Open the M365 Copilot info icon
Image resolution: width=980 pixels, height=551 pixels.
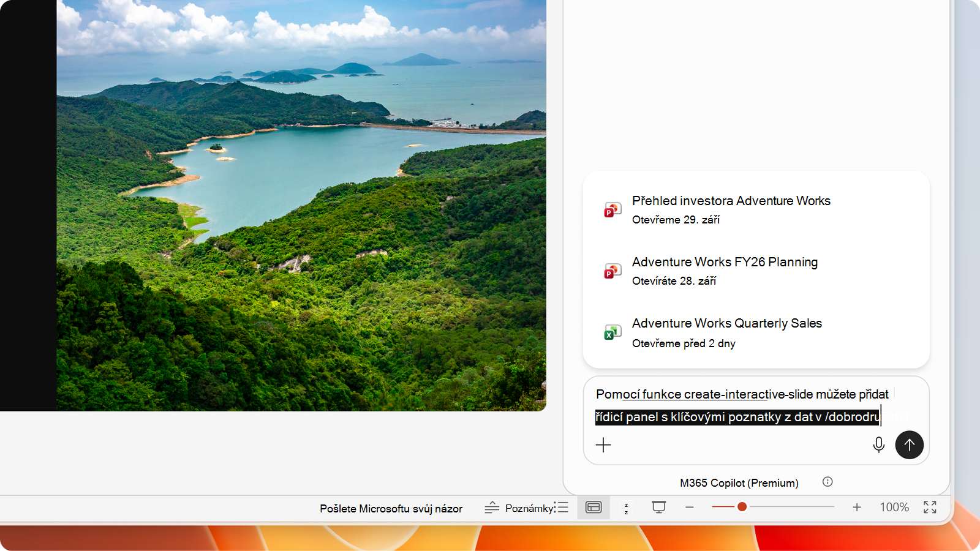tap(827, 482)
